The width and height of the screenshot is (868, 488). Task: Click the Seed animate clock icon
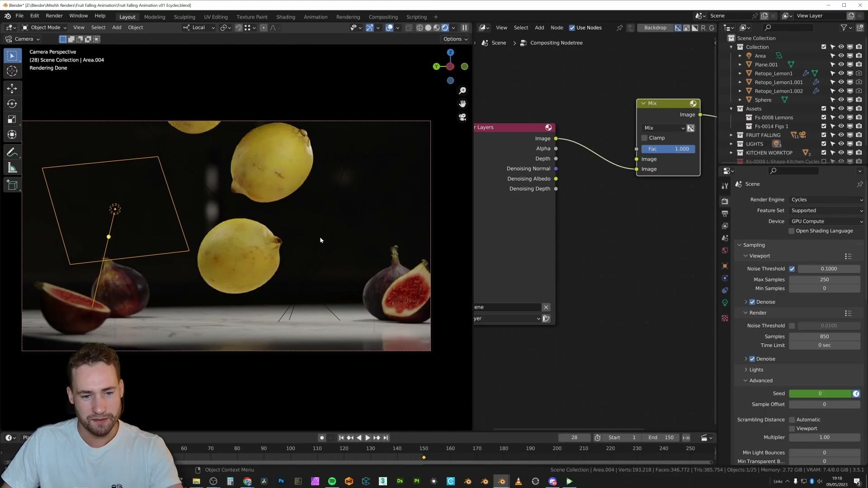click(x=856, y=394)
